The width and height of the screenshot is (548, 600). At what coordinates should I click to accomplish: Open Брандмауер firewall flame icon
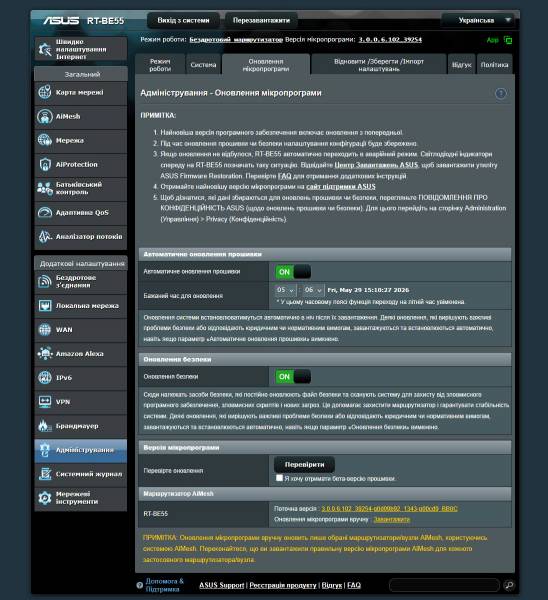45,426
